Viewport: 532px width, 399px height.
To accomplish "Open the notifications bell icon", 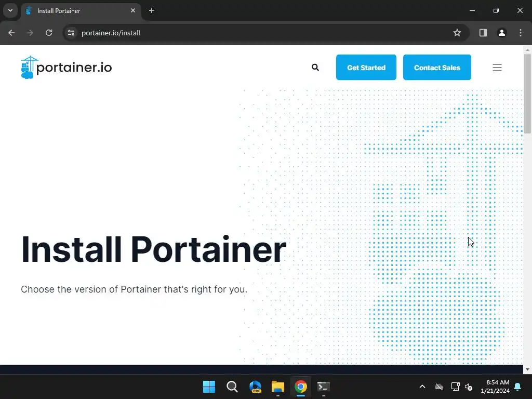I will 518,387.
